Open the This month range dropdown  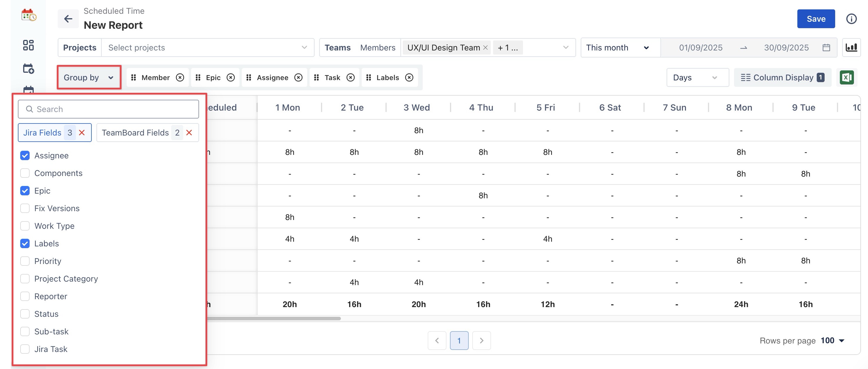pos(617,48)
